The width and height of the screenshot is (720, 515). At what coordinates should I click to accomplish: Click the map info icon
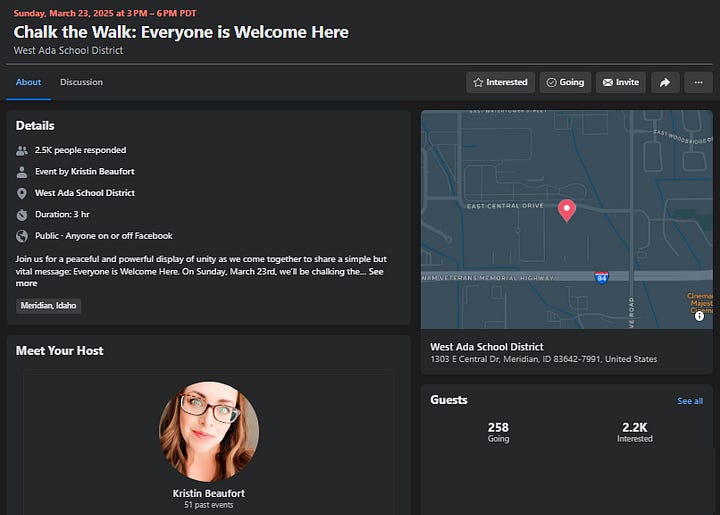[699, 316]
